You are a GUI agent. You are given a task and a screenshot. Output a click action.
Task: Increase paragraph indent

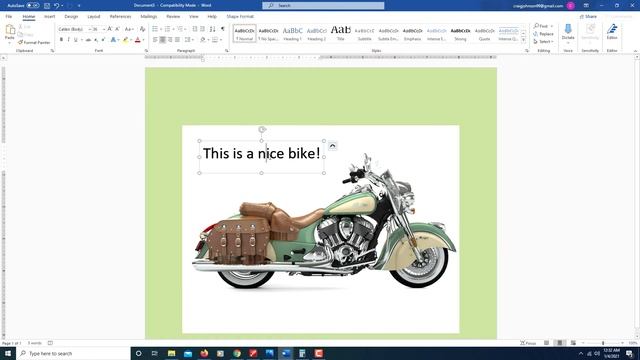click(x=202, y=29)
